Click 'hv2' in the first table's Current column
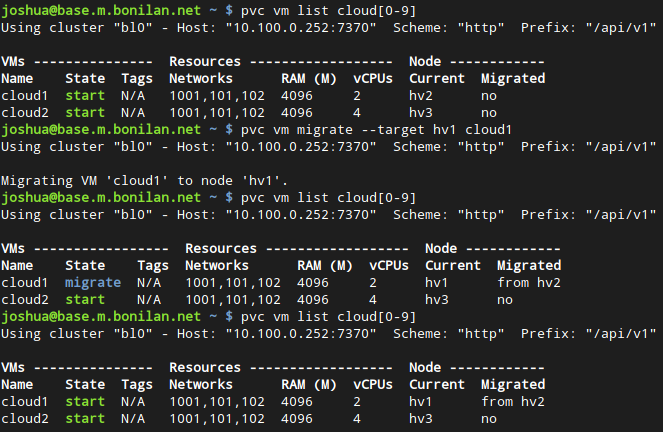663x432 pixels. (421, 95)
